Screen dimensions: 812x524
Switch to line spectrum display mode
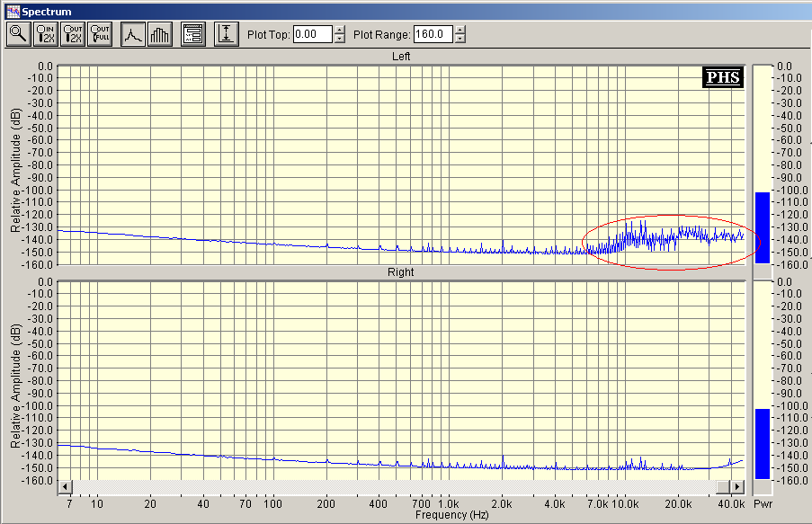click(133, 35)
